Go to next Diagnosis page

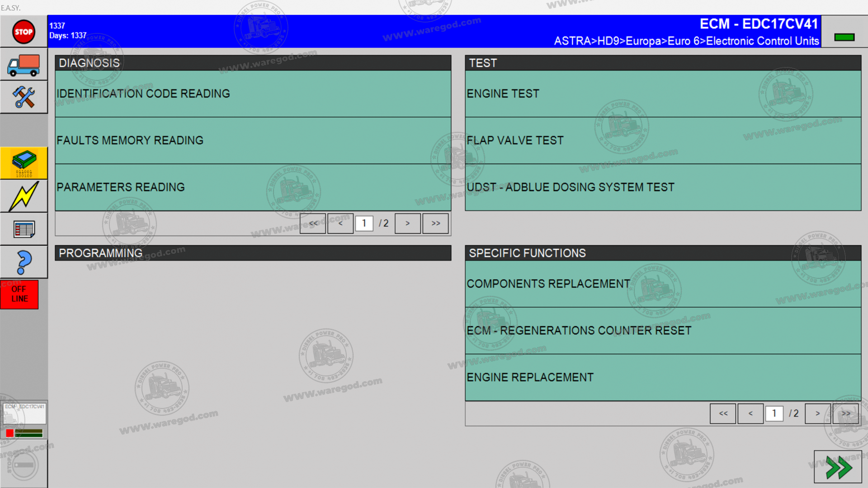(408, 223)
